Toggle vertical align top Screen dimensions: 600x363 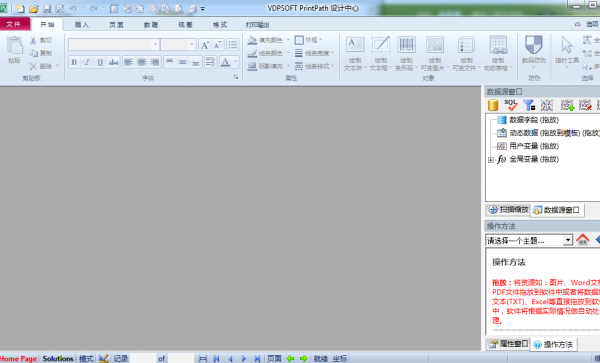(x=170, y=62)
